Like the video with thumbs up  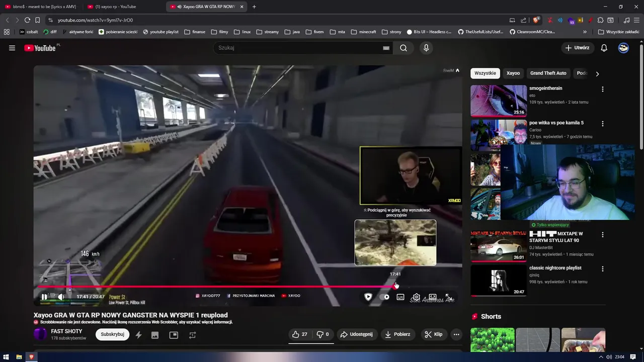(x=300, y=334)
